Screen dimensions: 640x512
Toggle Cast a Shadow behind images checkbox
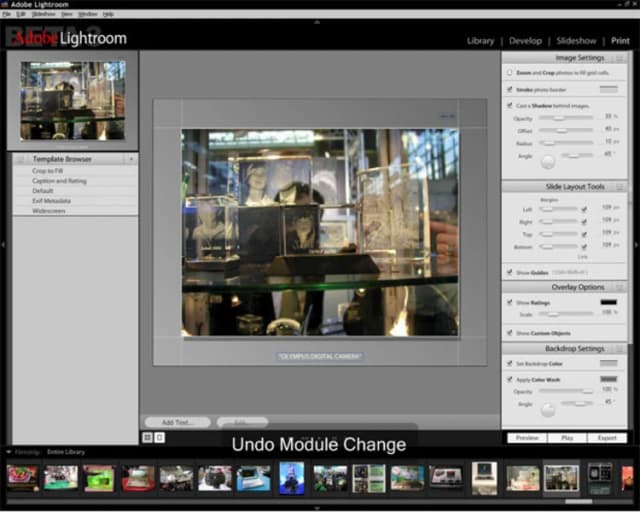click(510, 105)
